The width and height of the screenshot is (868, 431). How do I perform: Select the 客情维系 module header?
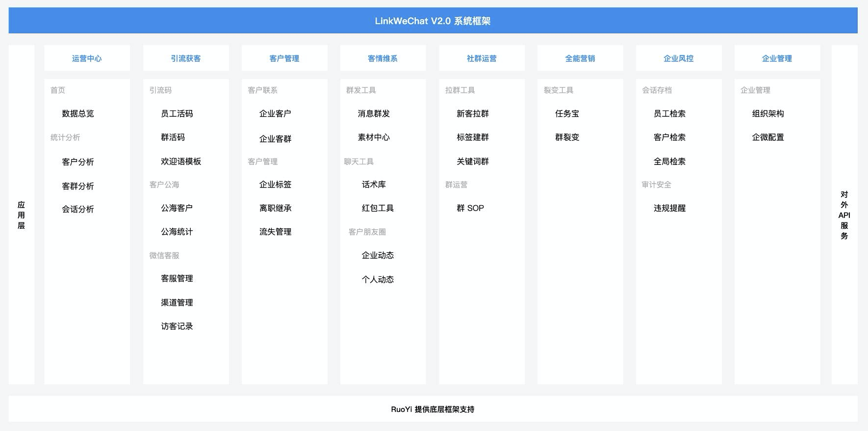click(383, 58)
